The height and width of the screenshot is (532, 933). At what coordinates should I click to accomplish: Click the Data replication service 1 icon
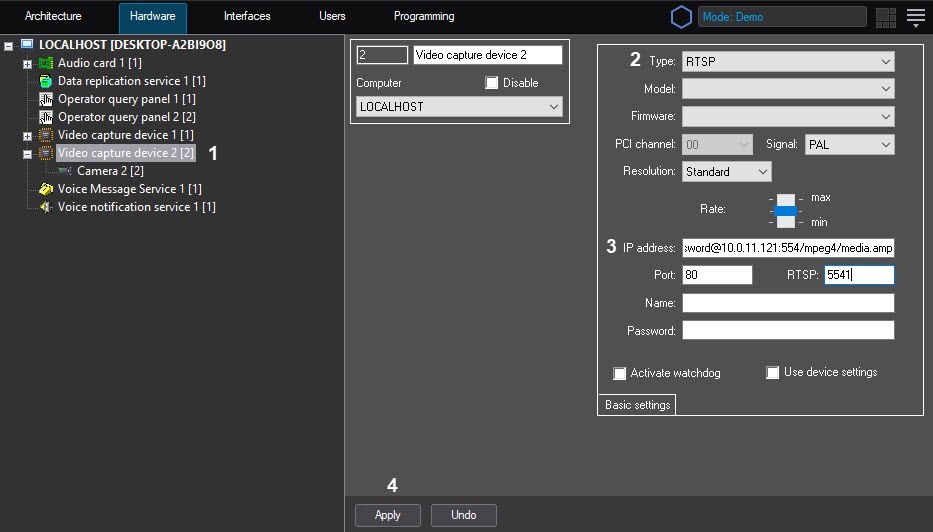point(46,81)
